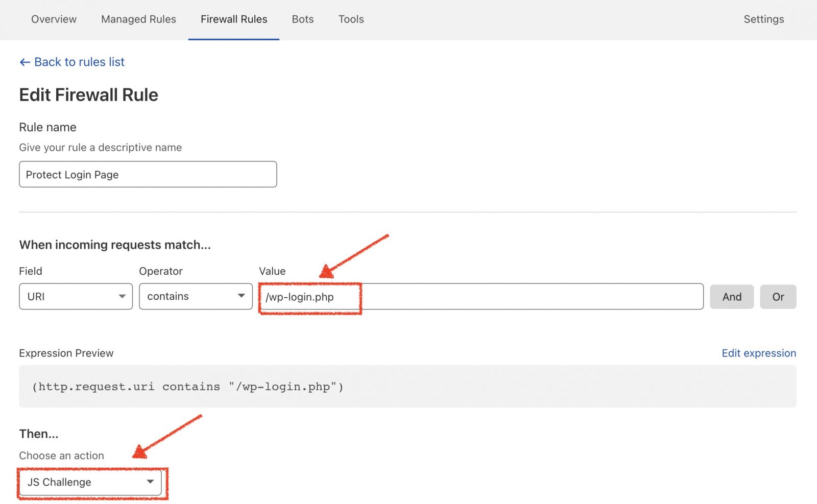Switch to the Managed Rules tab
817x504 pixels.
point(138,19)
